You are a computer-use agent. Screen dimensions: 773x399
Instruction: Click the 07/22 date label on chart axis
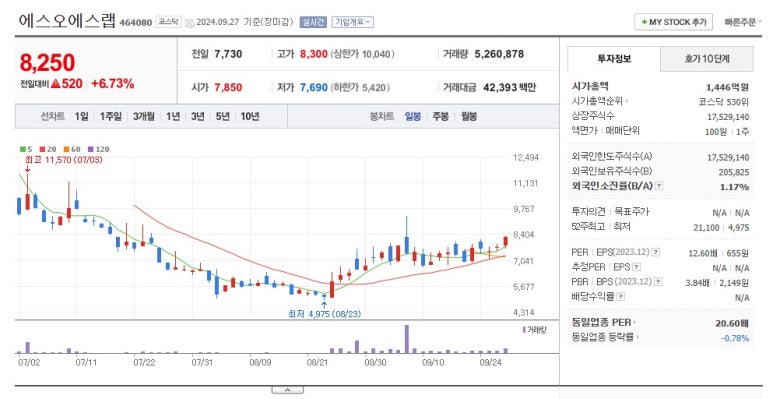point(144,363)
